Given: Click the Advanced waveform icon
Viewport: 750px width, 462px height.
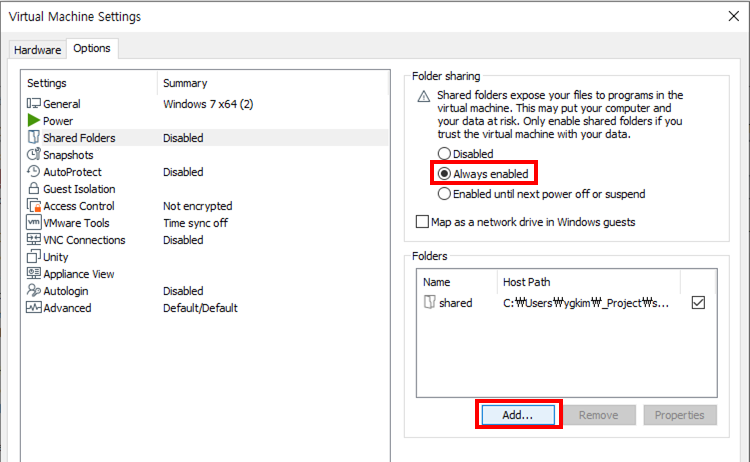Looking at the screenshot, I should [x=33, y=308].
